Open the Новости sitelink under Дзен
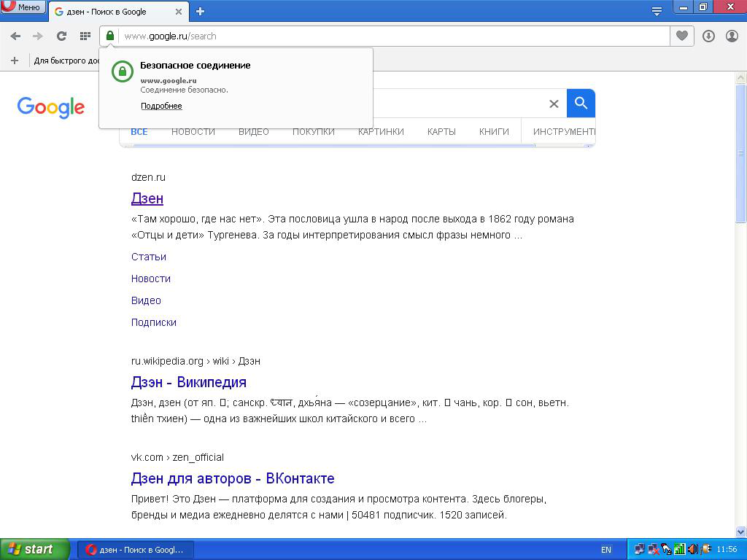 [150, 279]
